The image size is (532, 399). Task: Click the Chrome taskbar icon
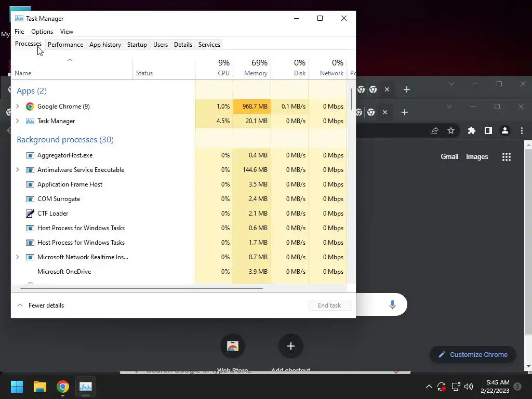(63, 387)
